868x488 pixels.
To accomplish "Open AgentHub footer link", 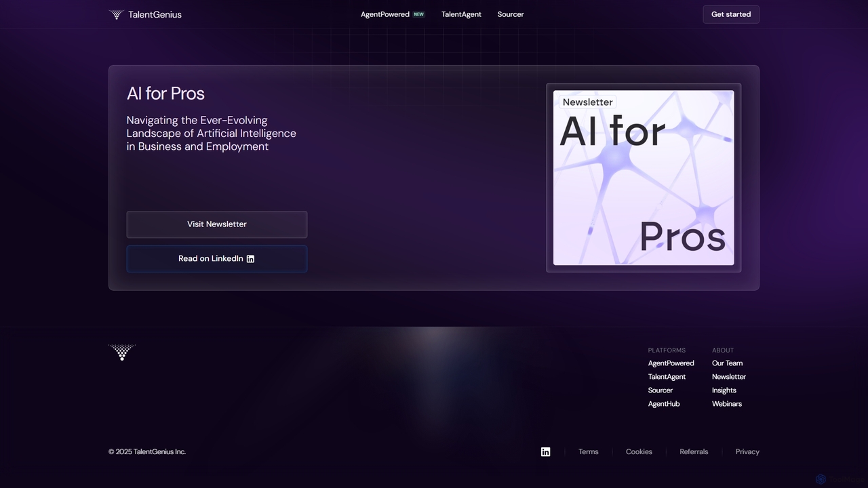I will 664,404.
